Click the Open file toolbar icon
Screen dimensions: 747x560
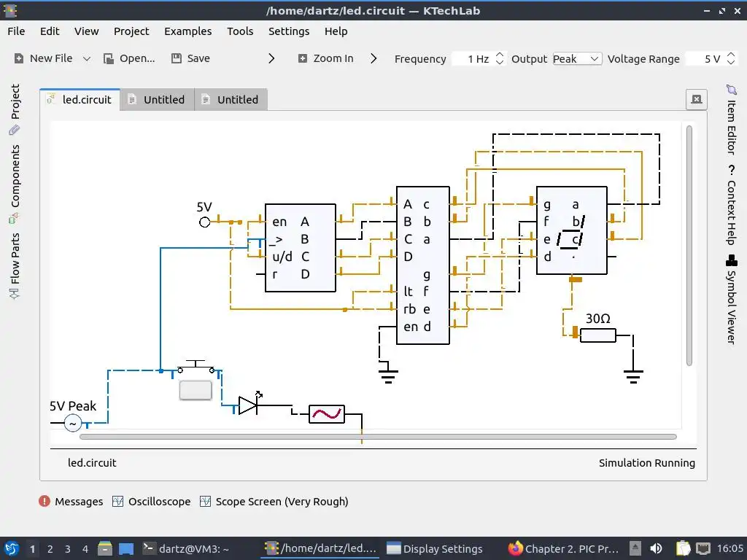click(x=109, y=58)
